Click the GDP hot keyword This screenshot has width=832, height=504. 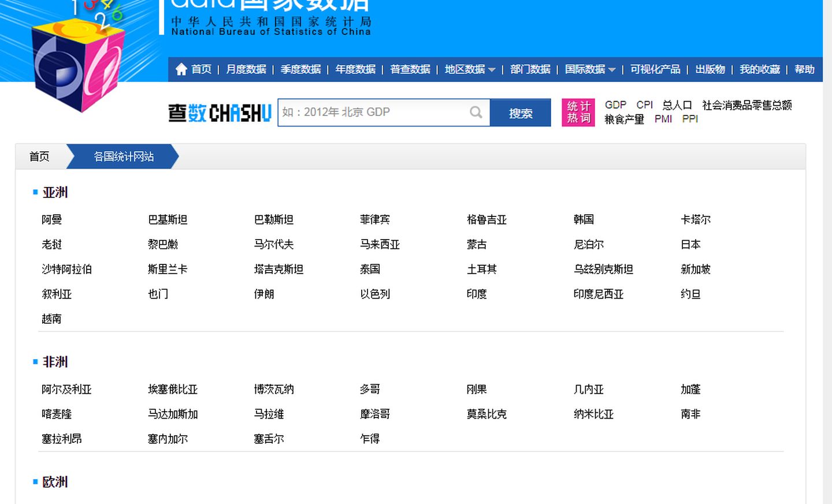tap(615, 104)
